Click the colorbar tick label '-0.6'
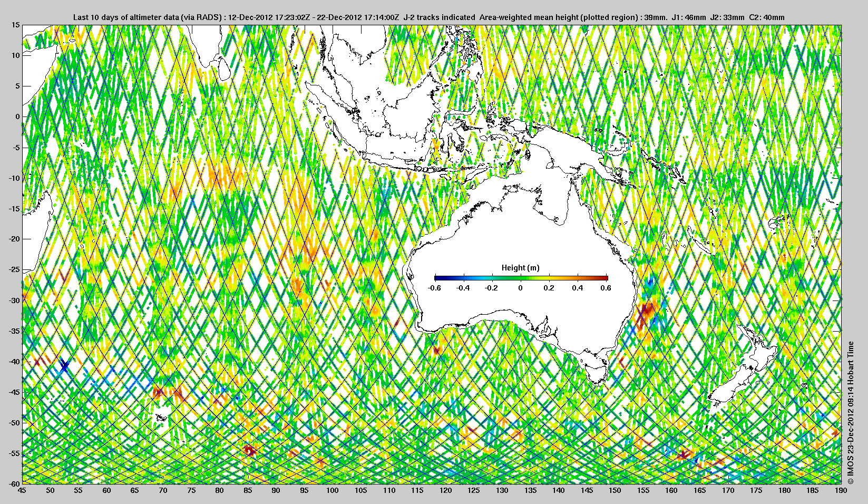868x504 pixels. 435,288
